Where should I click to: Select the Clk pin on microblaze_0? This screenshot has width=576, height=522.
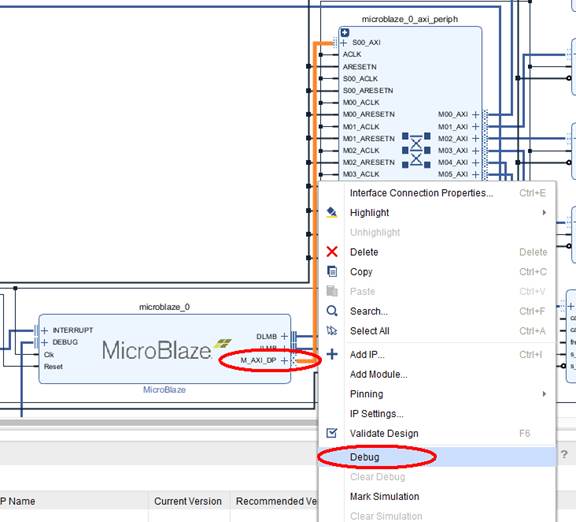(49, 355)
